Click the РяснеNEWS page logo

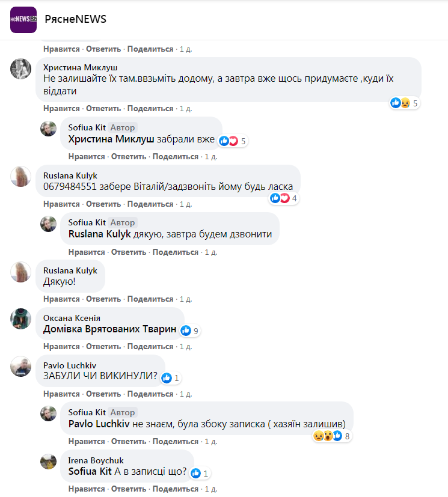tap(23, 19)
